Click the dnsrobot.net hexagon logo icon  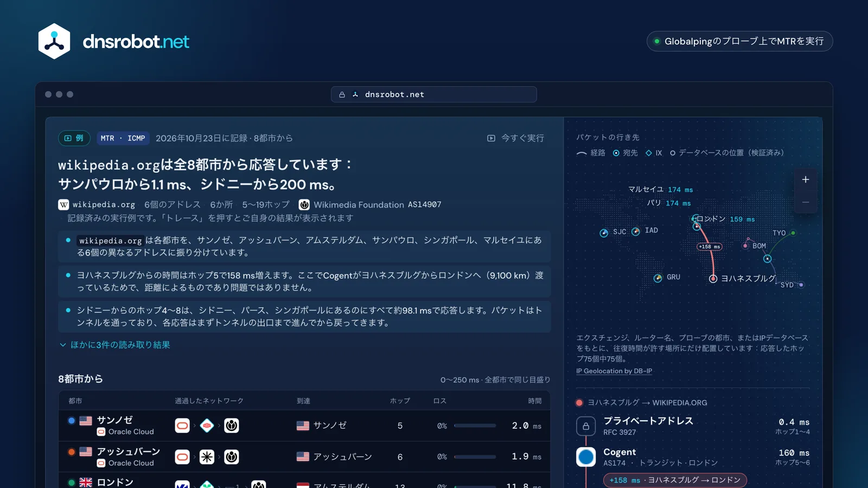point(54,41)
